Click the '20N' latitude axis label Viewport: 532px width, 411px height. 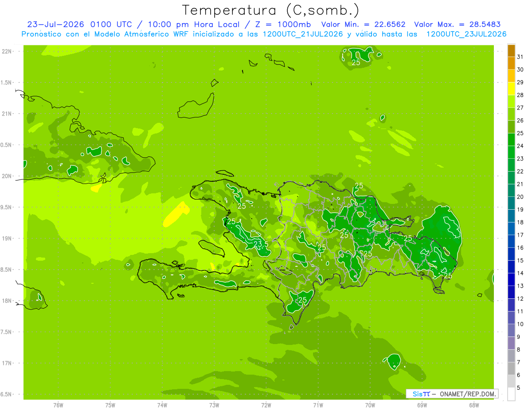tap(7, 176)
